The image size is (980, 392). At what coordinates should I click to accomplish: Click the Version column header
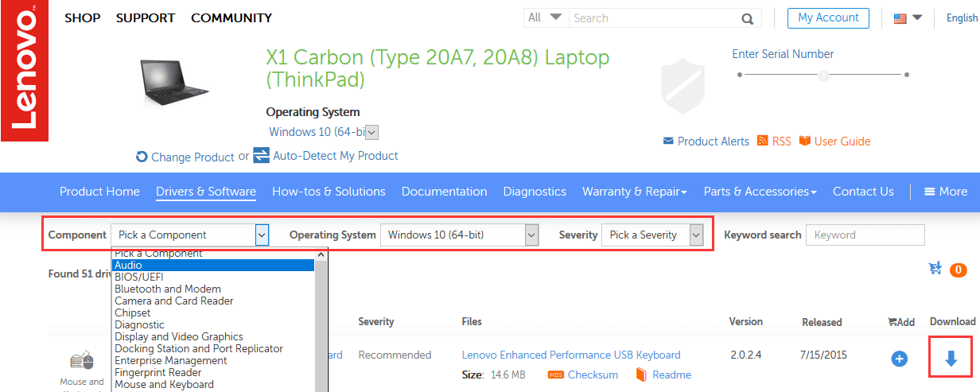[x=746, y=321]
